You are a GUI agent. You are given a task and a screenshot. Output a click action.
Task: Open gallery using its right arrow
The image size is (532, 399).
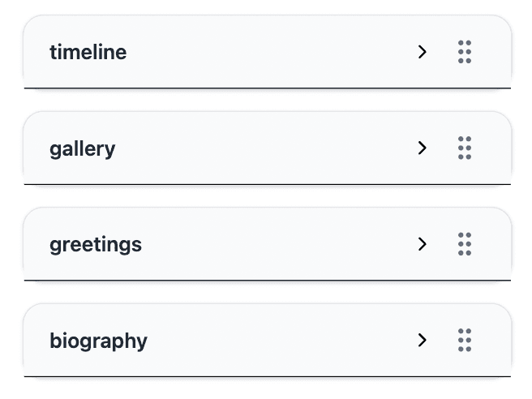422,148
